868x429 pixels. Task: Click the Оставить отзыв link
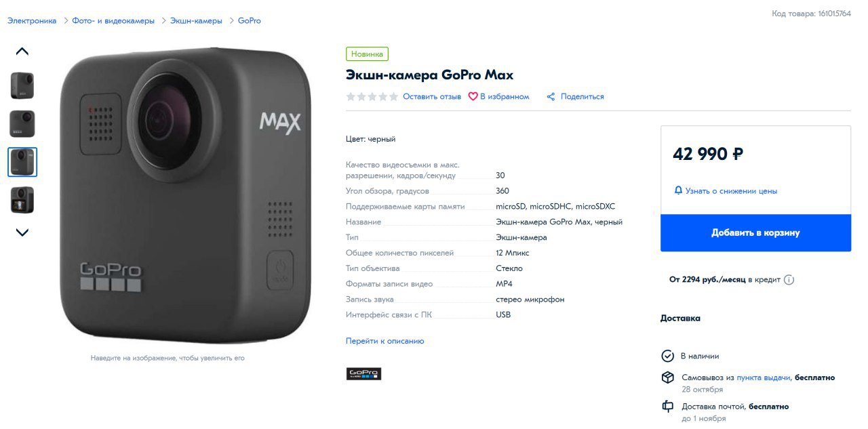[x=432, y=97]
